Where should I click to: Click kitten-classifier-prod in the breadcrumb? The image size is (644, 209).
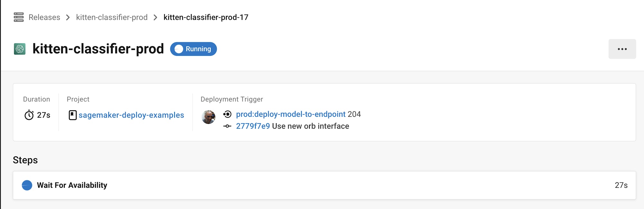(x=112, y=17)
